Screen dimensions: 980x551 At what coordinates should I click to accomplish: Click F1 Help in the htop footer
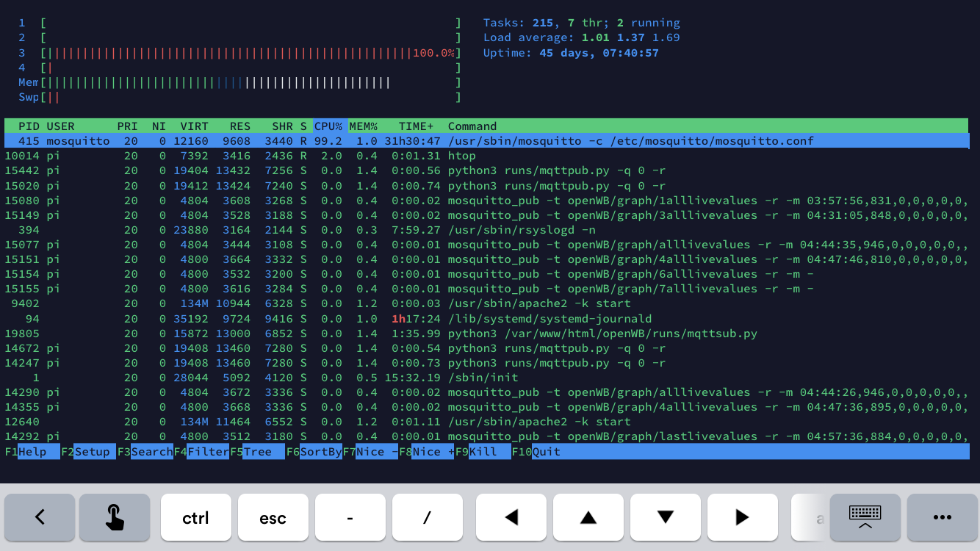tap(32, 452)
